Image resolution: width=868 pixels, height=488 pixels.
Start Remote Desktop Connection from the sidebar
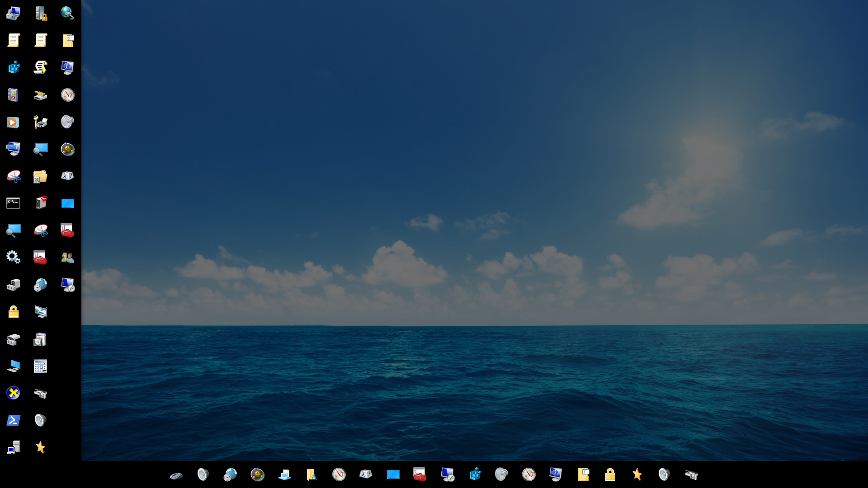pyautogui.click(x=68, y=285)
